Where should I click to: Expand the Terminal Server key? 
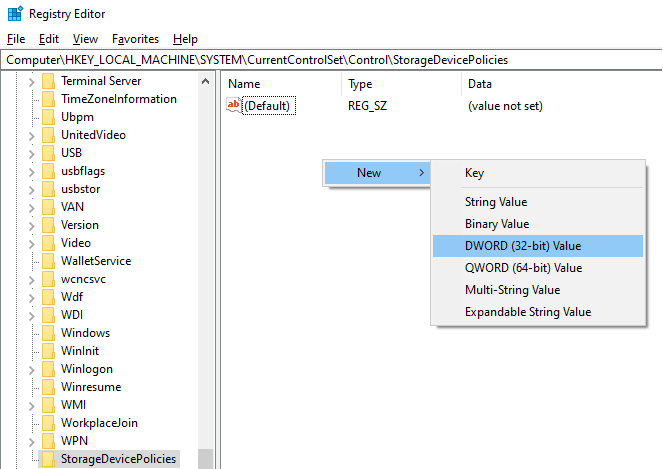pos(31,81)
